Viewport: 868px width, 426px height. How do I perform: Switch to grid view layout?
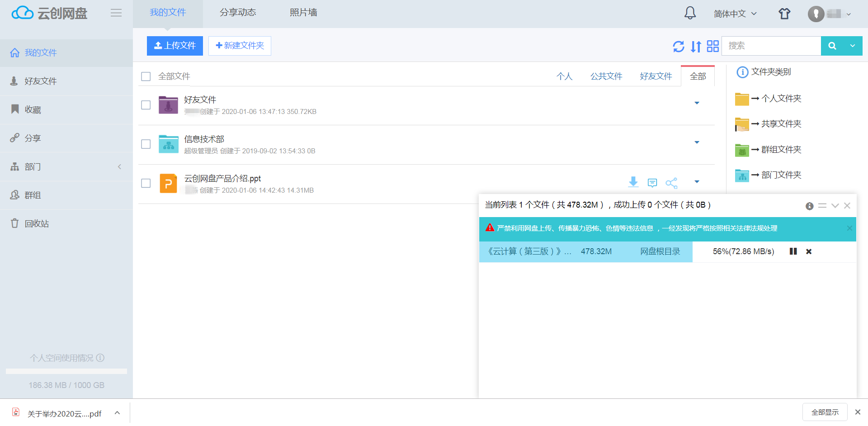click(x=712, y=46)
